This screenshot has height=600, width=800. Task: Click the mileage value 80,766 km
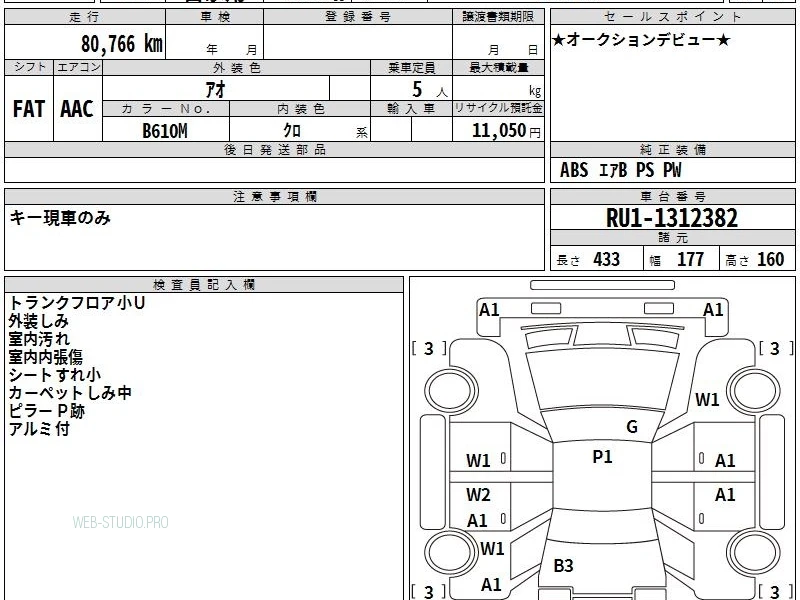[121, 44]
